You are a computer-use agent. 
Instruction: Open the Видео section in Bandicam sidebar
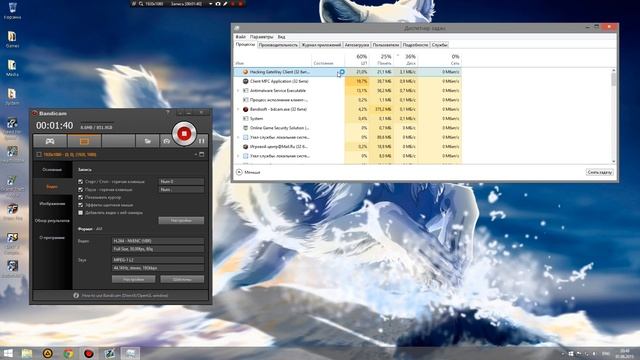point(52,187)
